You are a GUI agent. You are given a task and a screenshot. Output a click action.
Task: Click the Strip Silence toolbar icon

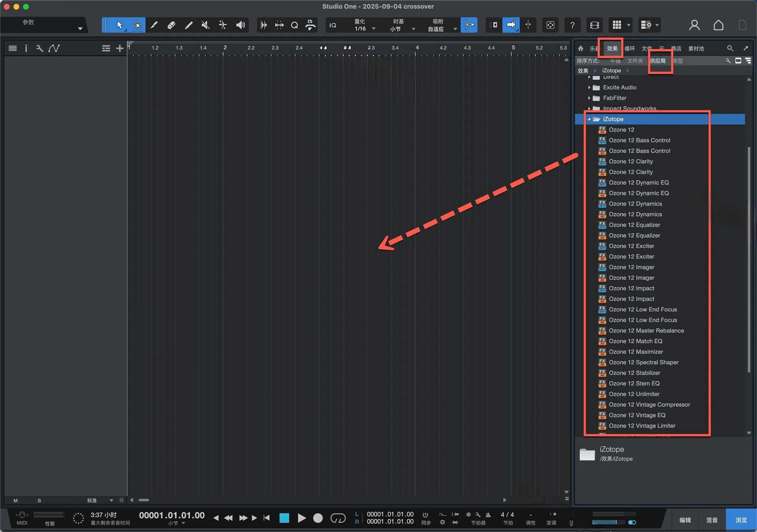(x=264, y=25)
